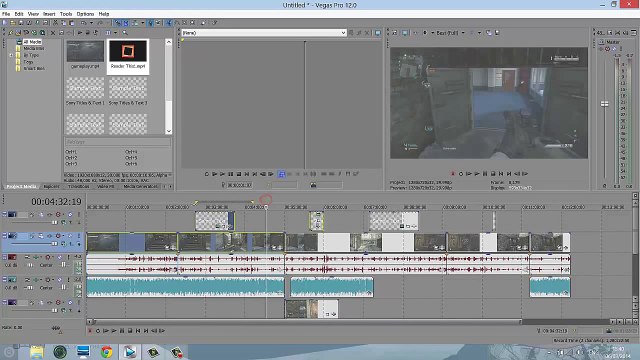Click the Paste icon in main toolbar
The image size is (640, 360).
pos(72,23)
